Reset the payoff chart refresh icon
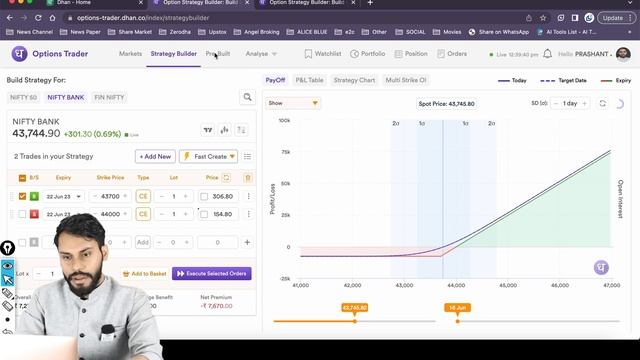This screenshot has width=640, height=360. coord(602,104)
